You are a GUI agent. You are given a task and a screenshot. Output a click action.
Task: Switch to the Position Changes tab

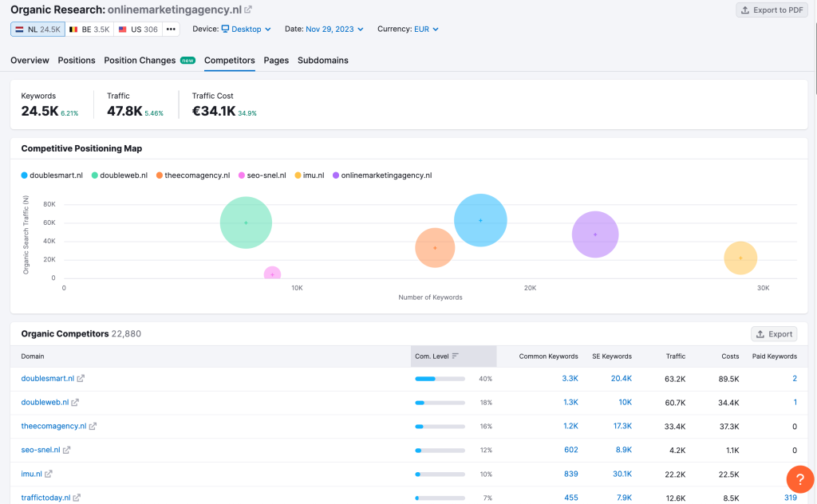coord(140,61)
